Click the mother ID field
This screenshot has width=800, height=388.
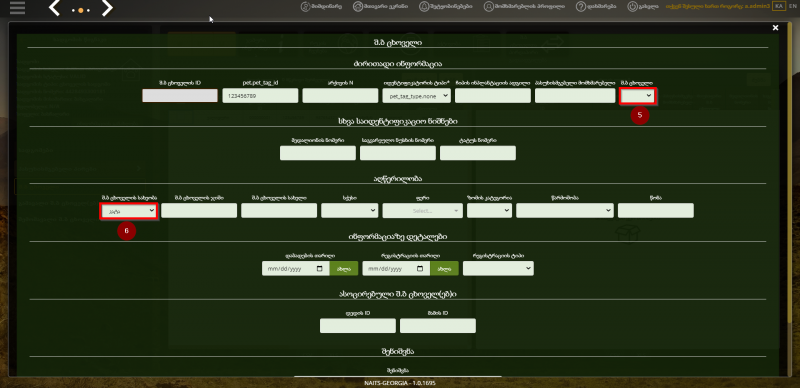pyautogui.click(x=358, y=326)
